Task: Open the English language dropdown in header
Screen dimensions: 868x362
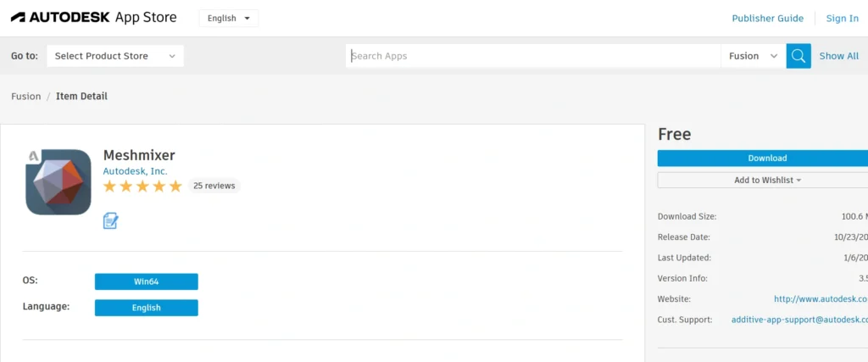Action: (x=228, y=18)
